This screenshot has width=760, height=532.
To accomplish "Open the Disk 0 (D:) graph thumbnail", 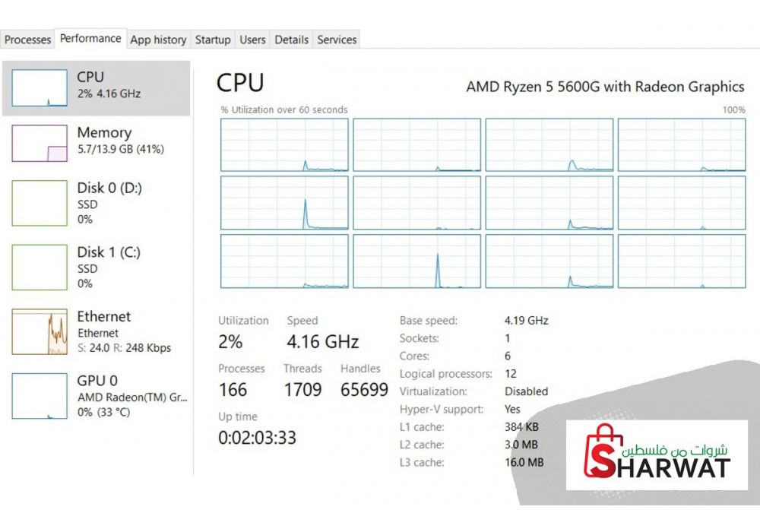I will point(40,203).
